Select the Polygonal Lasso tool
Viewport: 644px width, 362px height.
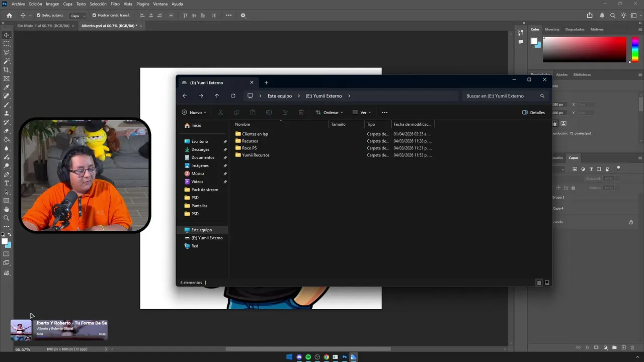(7, 52)
